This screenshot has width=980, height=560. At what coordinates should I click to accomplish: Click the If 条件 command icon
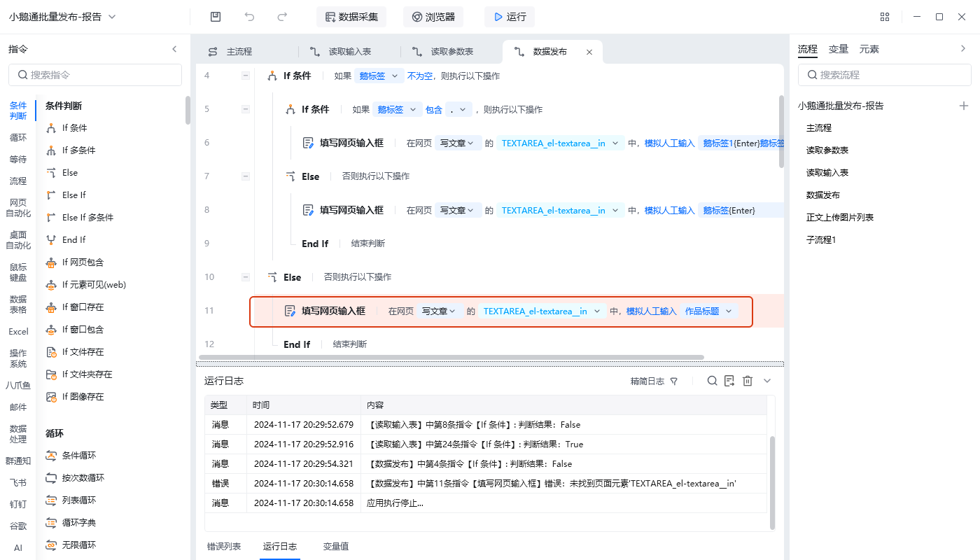point(51,128)
